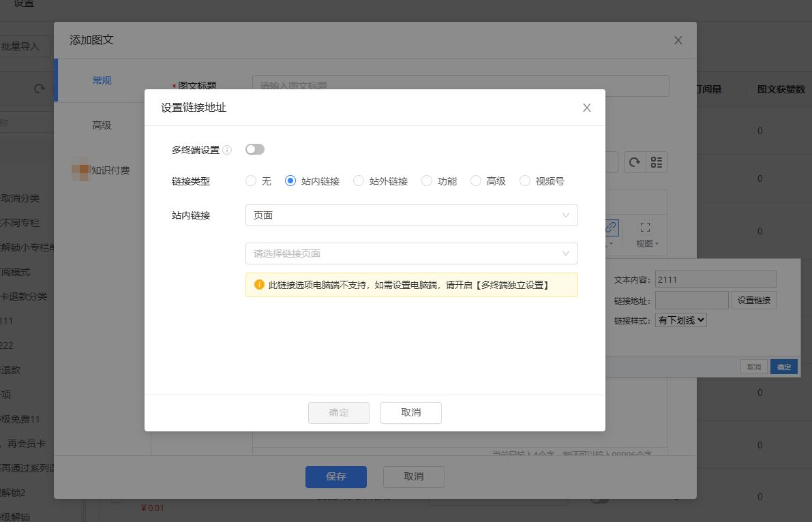Expand the 请选择链接页面 dropdown
Screen dimensions: 812x522
411,254
